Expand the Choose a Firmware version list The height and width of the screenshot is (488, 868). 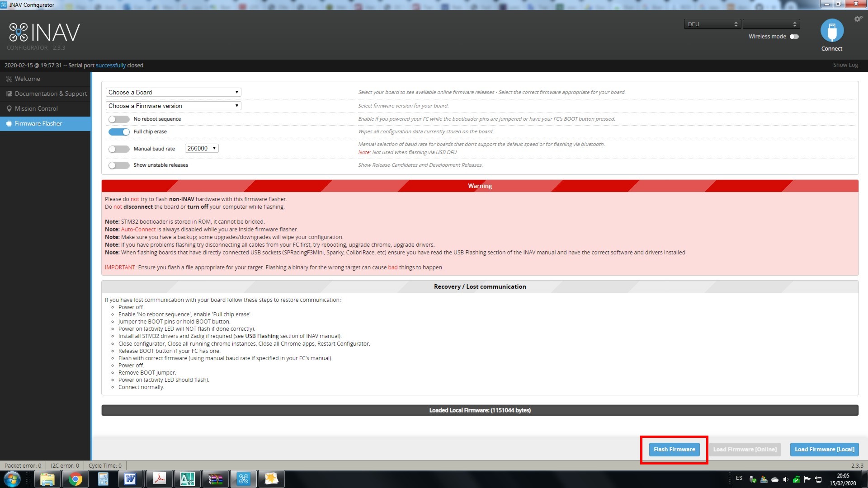coord(173,106)
